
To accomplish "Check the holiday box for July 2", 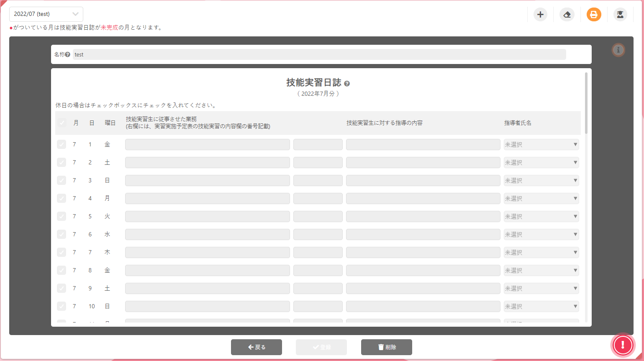I will click(62, 162).
